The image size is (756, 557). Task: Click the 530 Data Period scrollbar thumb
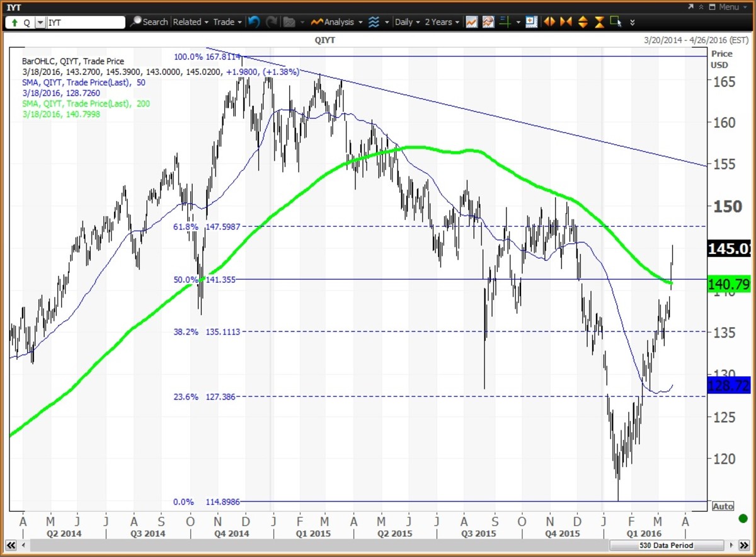(x=667, y=545)
